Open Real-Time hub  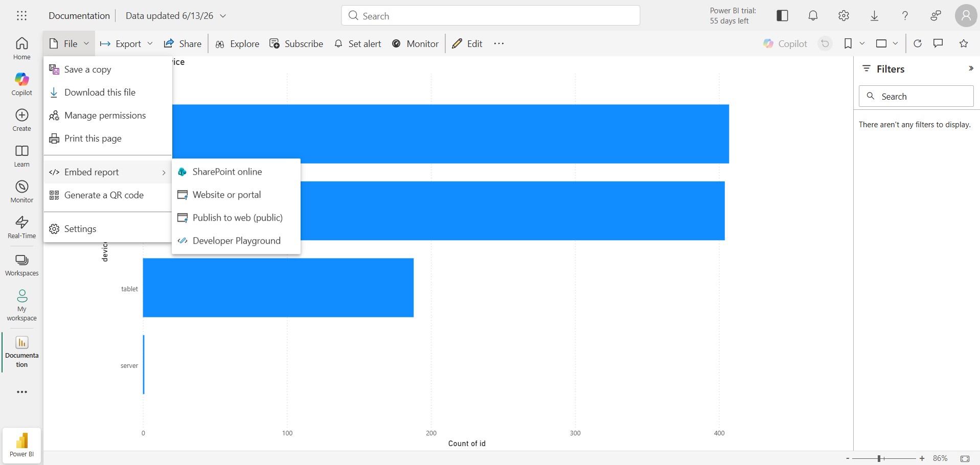[21, 227]
